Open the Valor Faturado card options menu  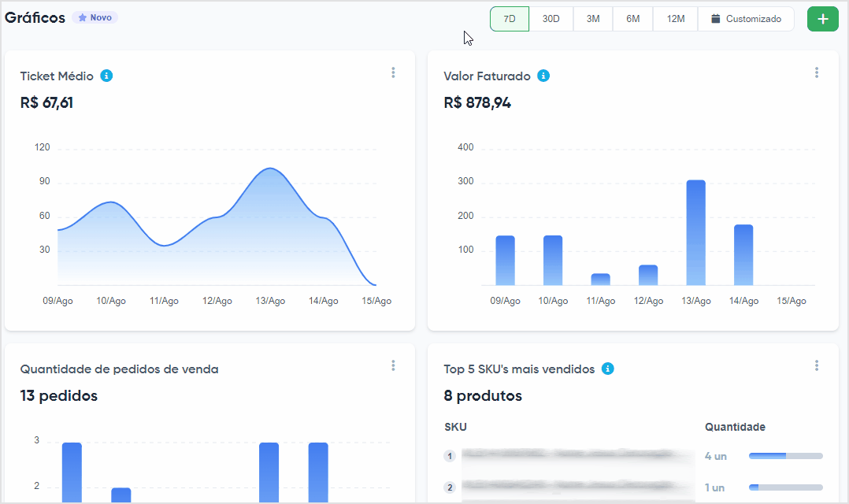[817, 72]
